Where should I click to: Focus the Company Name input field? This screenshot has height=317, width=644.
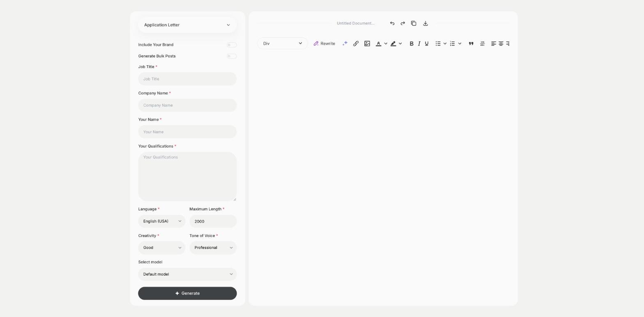(x=187, y=105)
